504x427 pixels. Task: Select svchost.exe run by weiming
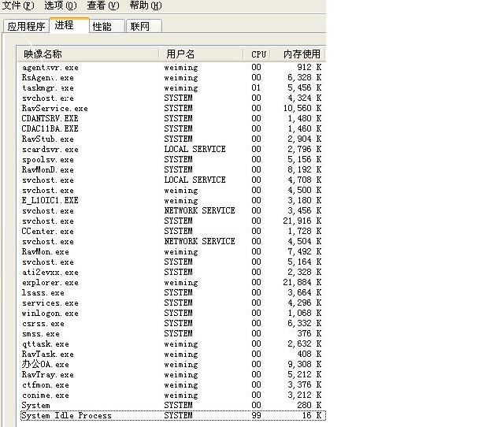pyautogui.click(x=172, y=191)
